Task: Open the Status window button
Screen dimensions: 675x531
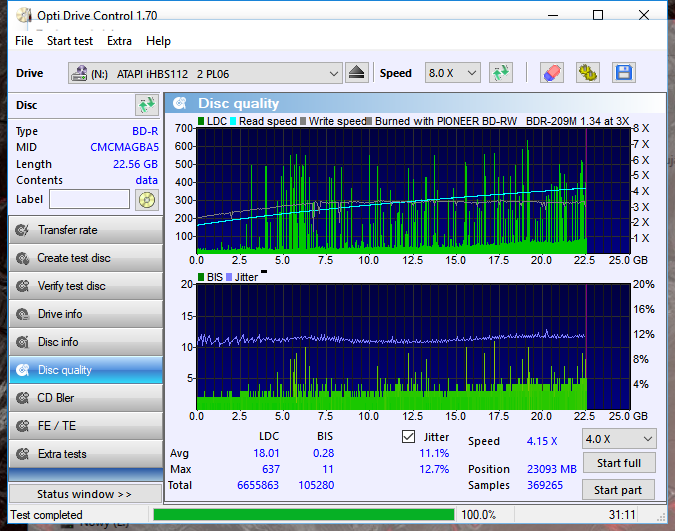Action: [85, 494]
